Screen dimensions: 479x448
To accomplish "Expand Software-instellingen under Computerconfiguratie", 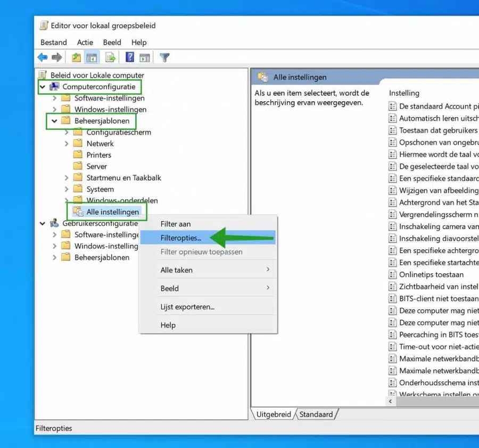I will point(54,98).
